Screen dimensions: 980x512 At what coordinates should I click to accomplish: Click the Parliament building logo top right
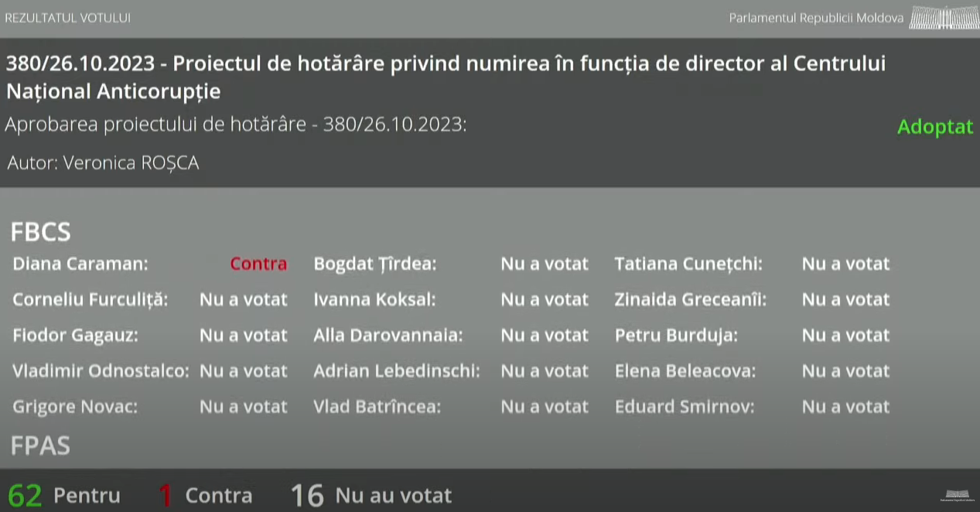942,17
